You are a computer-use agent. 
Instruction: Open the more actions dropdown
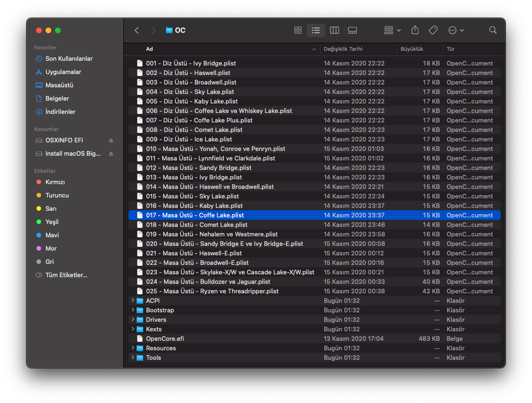[x=456, y=30]
